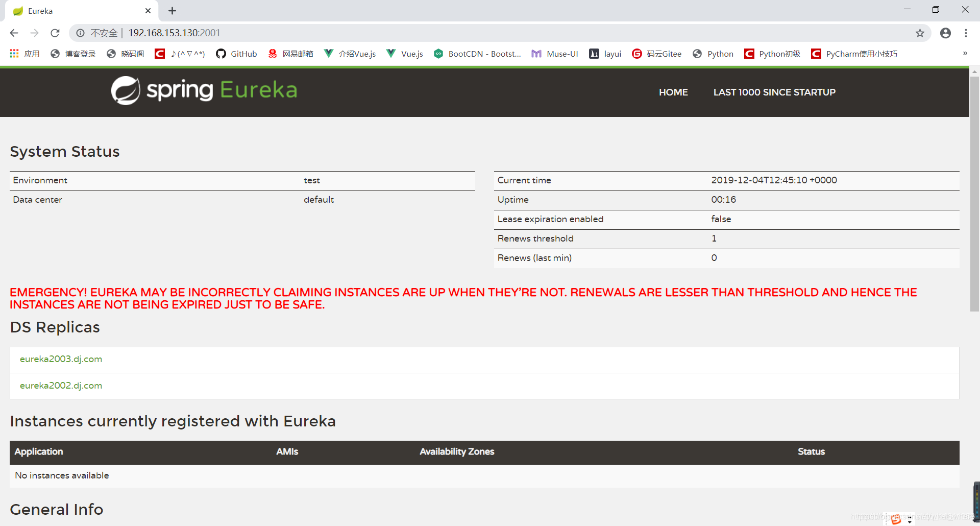Expand hidden bookmarks with the double chevron

coord(965,53)
